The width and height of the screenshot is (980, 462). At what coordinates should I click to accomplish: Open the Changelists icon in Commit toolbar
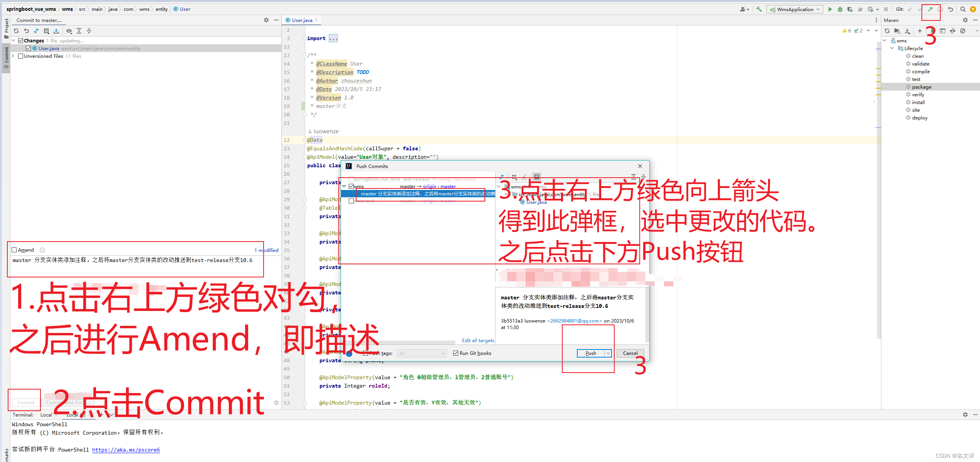pos(46,31)
